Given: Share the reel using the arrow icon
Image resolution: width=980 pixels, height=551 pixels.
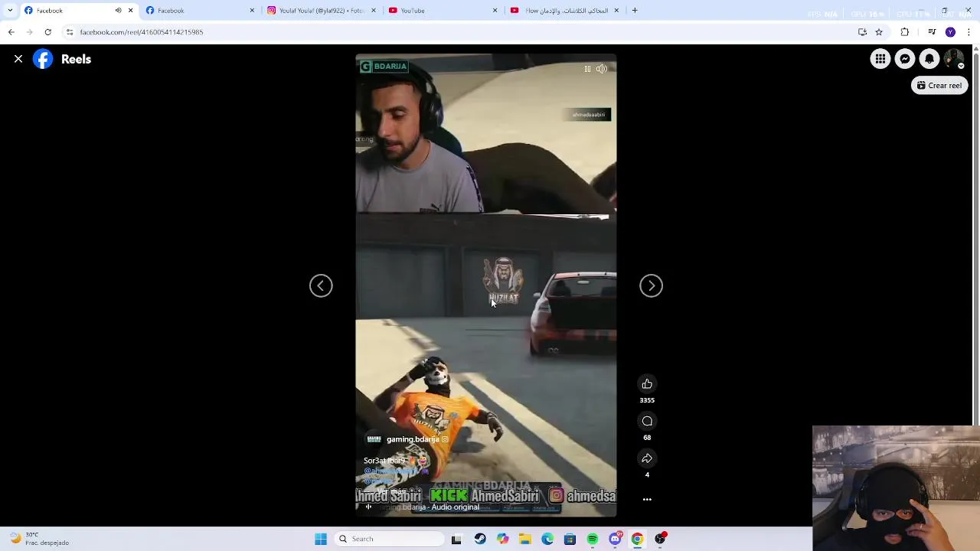Looking at the screenshot, I should [x=647, y=458].
